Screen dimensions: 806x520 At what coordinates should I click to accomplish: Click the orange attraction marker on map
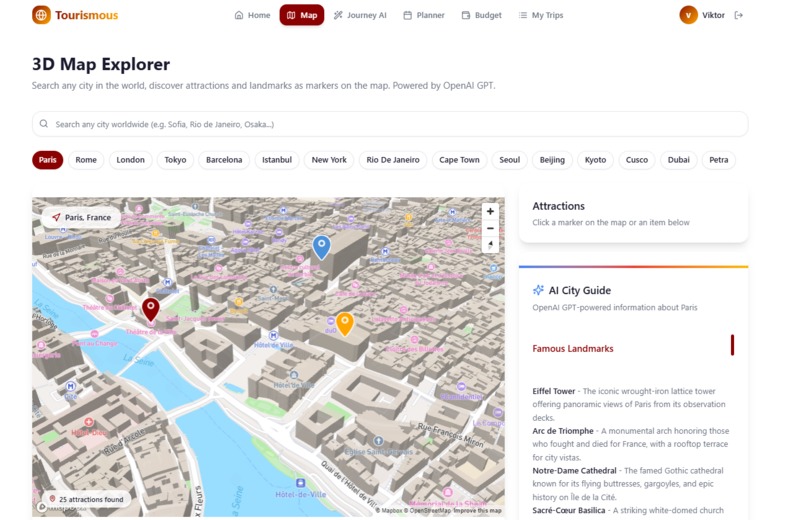pos(344,324)
